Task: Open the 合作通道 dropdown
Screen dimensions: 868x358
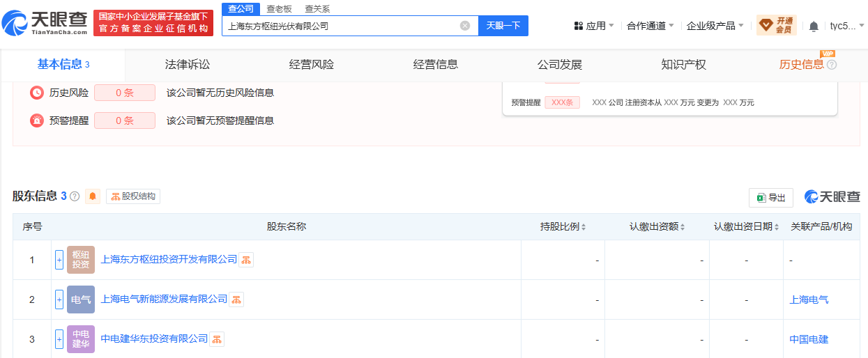Action: coord(650,26)
